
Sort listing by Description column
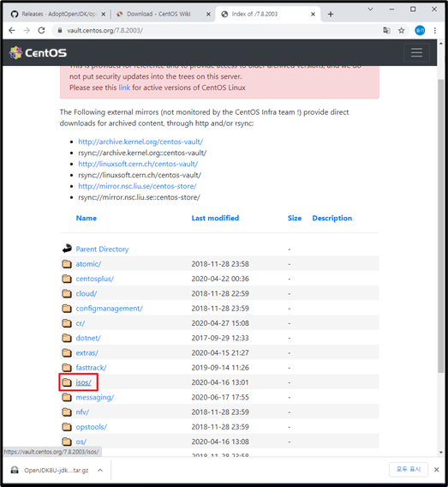tap(332, 218)
